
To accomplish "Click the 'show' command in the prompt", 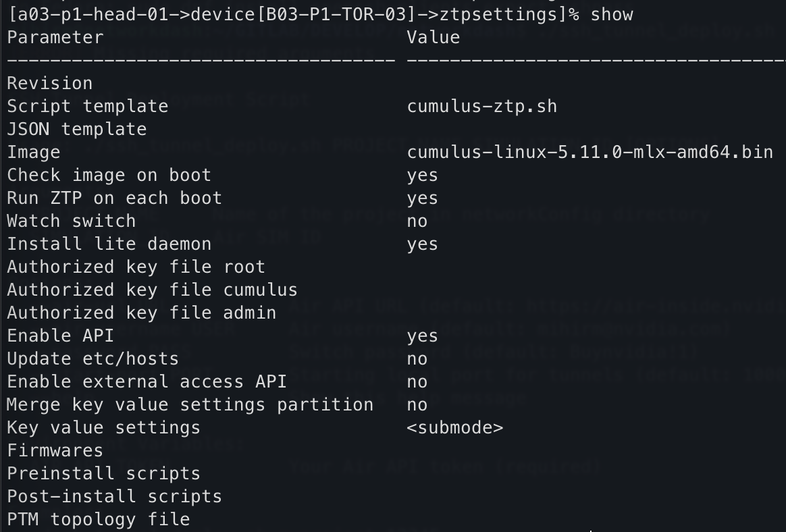I will point(612,14).
